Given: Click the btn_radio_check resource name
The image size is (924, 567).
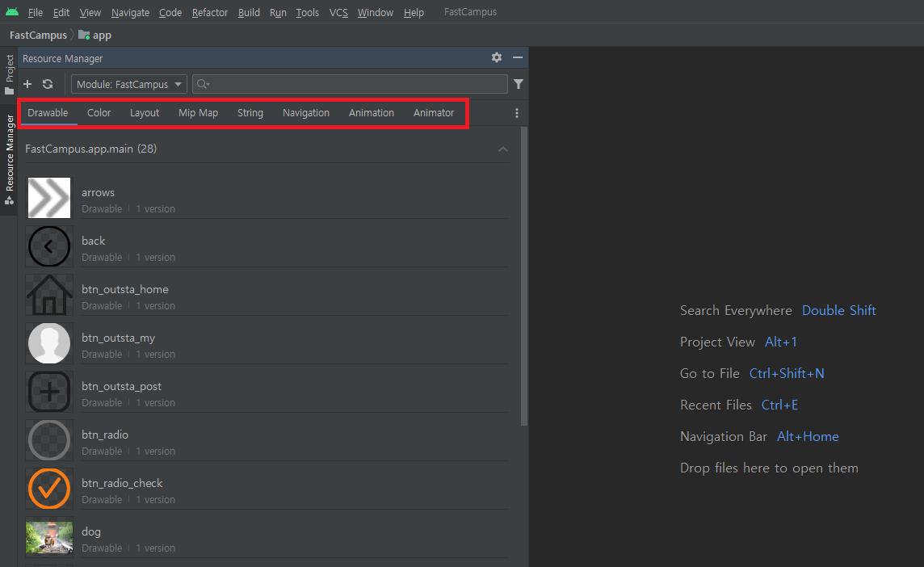Looking at the screenshot, I should (x=122, y=483).
